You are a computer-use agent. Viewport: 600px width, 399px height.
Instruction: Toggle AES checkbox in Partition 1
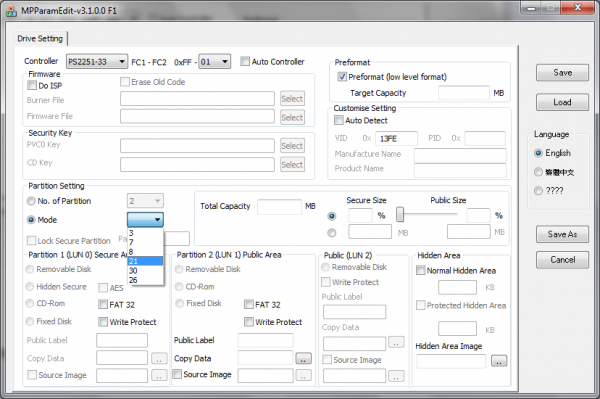point(103,287)
